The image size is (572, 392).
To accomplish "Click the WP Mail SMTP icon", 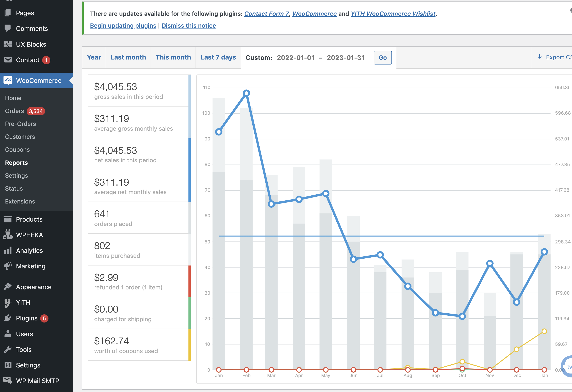I will (8, 380).
